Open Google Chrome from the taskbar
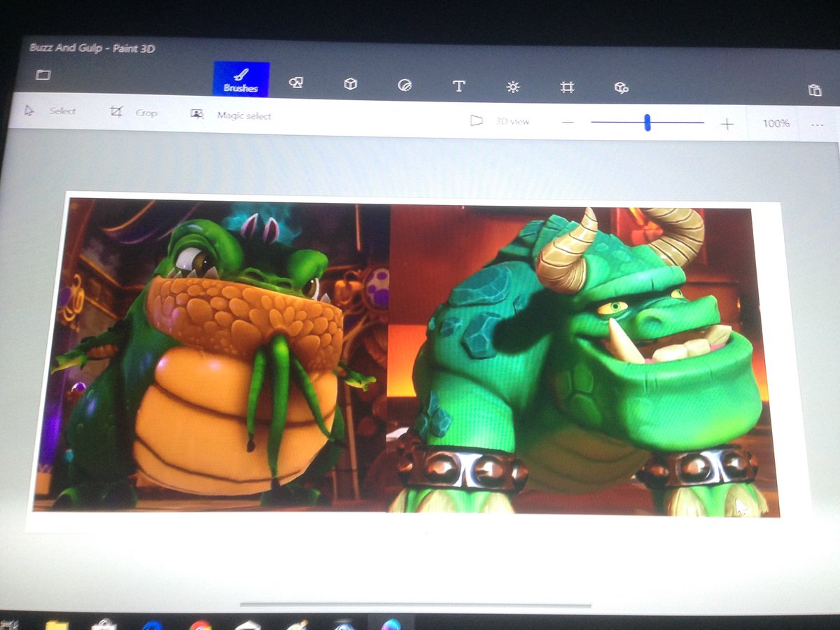Viewport: 840px width, 630px height. (x=200, y=625)
